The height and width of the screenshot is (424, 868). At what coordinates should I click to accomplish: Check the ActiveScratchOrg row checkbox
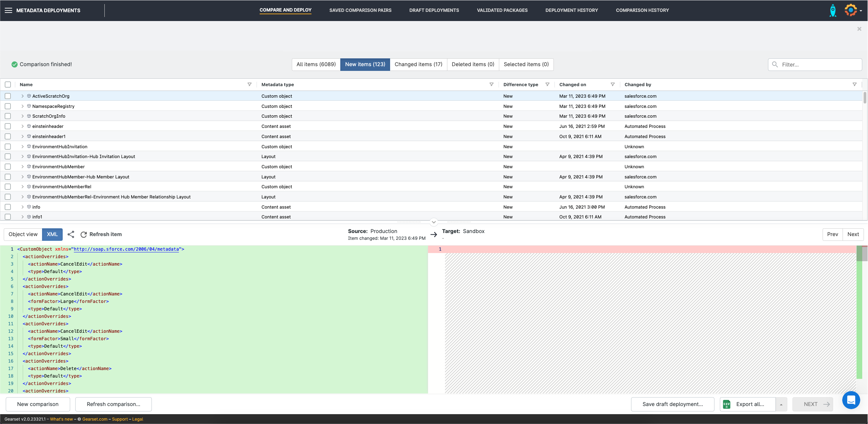tap(8, 96)
